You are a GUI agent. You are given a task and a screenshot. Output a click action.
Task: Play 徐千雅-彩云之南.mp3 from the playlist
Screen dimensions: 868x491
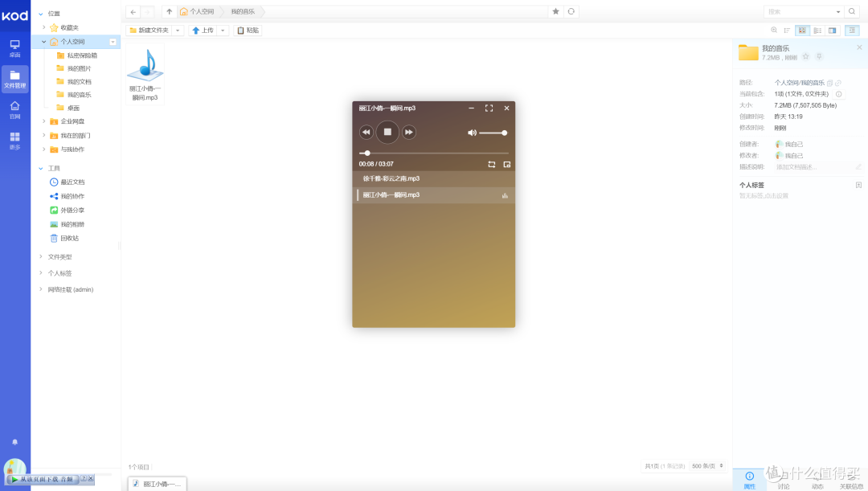point(433,178)
